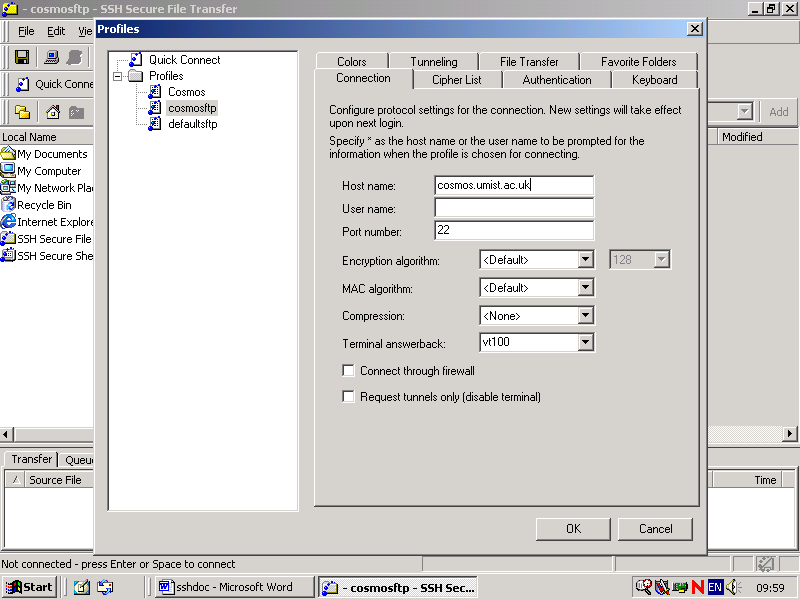Screen dimensions: 800x600
Task: Click the Save icon in the toolbar
Action: click(22, 58)
